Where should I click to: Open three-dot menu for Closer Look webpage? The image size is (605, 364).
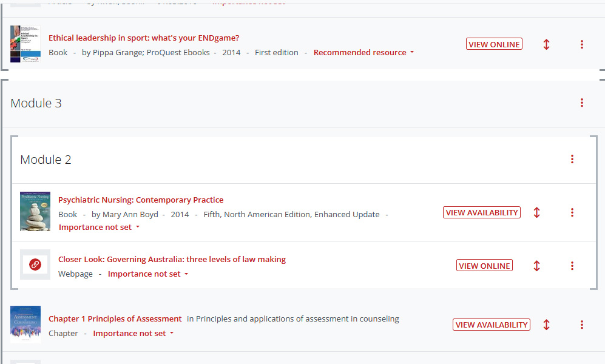(572, 266)
